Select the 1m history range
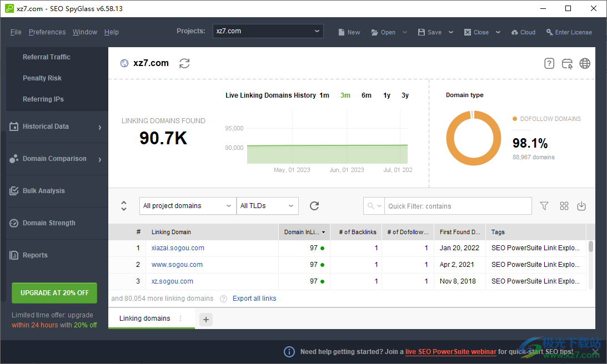Viewport: 607px width, 364px height. (x=324, y=95)
